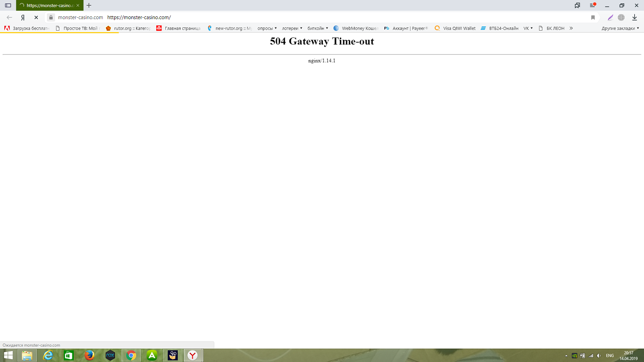Launch Google Chrome from taskbar
Image resolution: width=644 pixels, height=362 pixels.
[x=131, y=355]
